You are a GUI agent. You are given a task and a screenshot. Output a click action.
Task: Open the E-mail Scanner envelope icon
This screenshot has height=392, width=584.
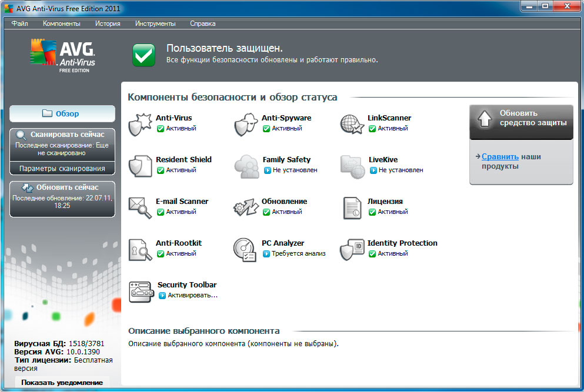(140, 207)
